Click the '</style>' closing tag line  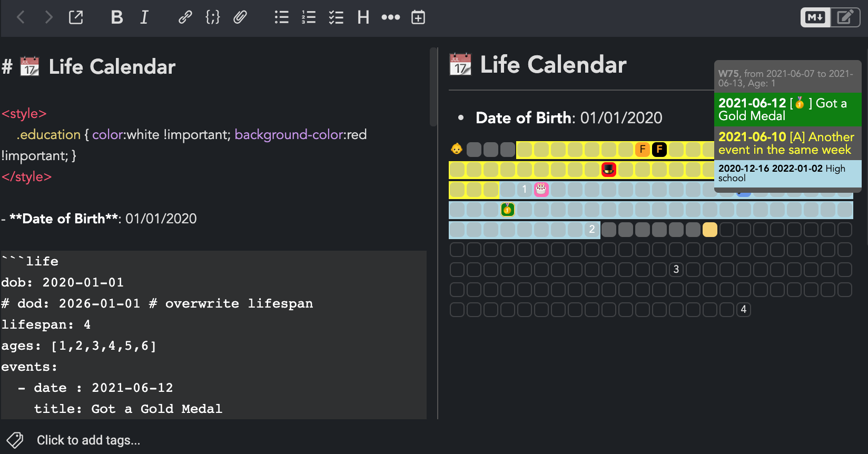(26, 177)
